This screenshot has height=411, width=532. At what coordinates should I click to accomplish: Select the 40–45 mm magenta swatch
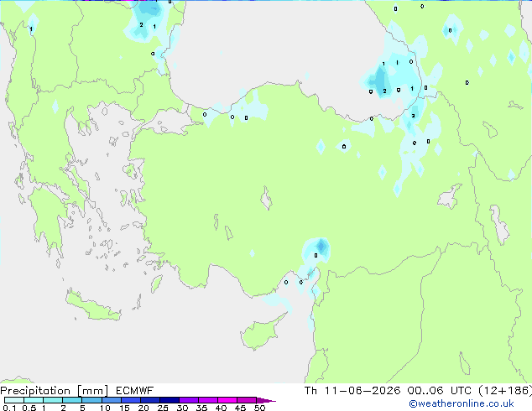(227, 400)
